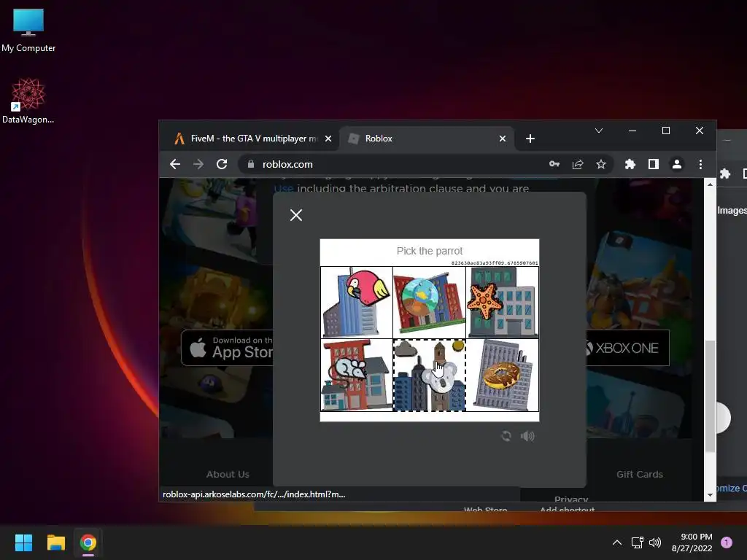Reload the roblox.com page
The height and width of the screenshot is (560, 747).
[x=222, y=164]
